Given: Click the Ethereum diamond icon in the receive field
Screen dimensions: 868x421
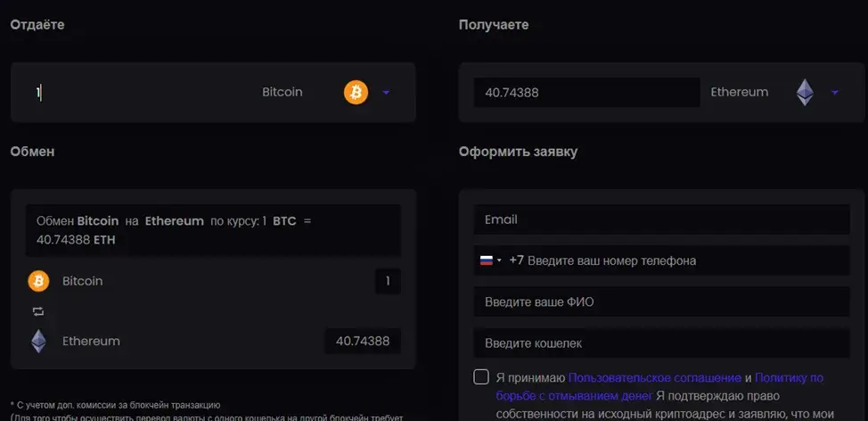Looking at the screenshot, I should coord(805,92).
